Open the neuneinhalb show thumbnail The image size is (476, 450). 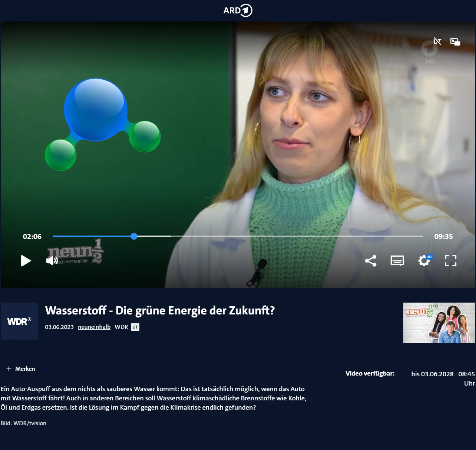point(439,323)
